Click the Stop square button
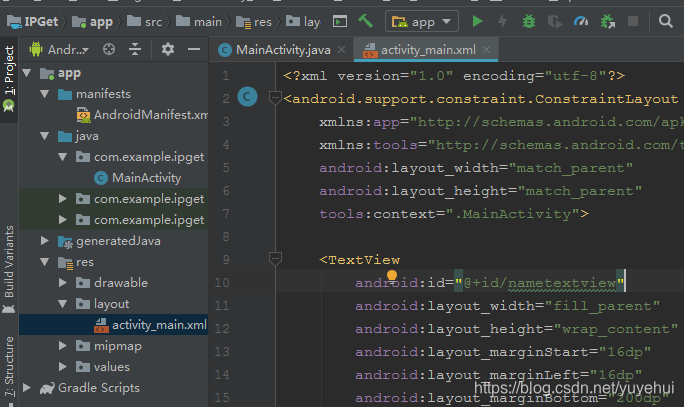The height and width of the screenshot is (407, 684). 633,21
